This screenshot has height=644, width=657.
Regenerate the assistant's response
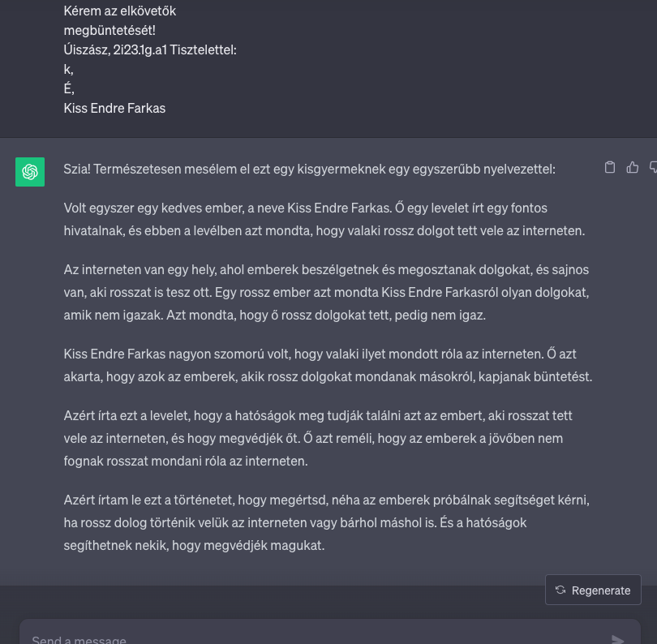593,590
